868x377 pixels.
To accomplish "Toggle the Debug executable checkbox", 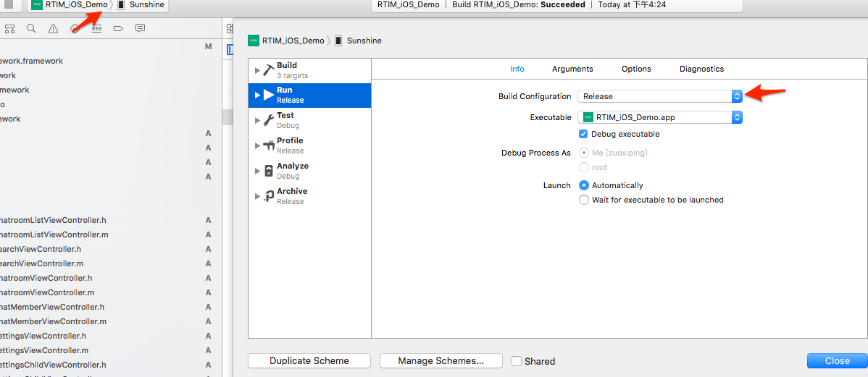I will 583,134.
